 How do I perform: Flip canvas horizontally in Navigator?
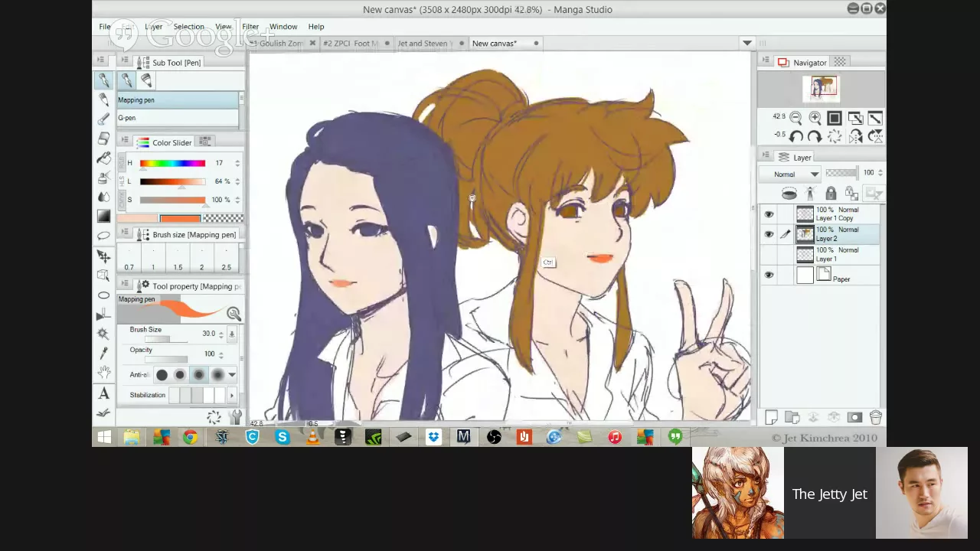(x=855, y=137)
